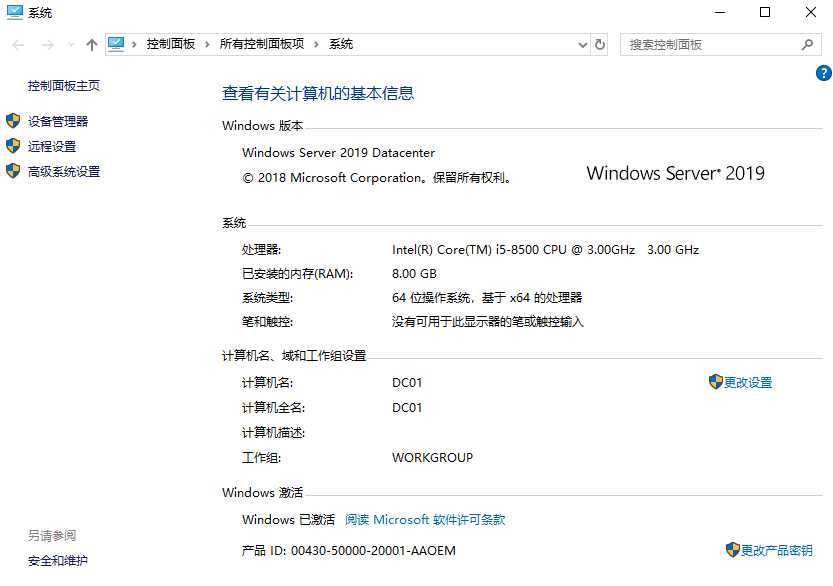Open 高级系统设置 link
The height and width of the screenshot is (586, 833).
point(64,172)
